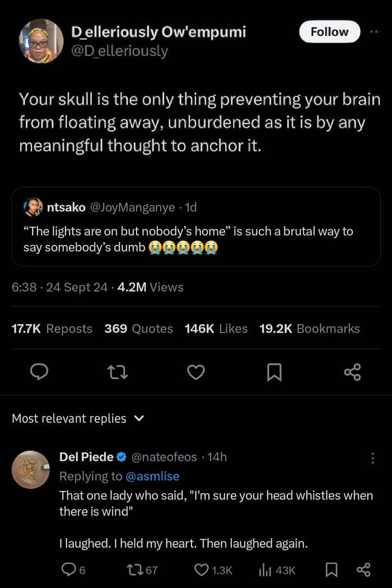This screenshot has width=392, height=588.
Task: Bookmark the main post
Action: point(274,372)
